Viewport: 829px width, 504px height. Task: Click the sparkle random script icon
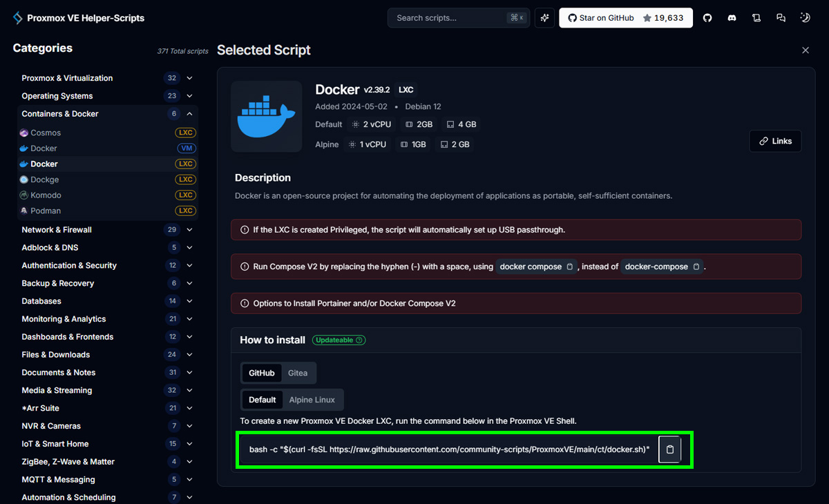[544, 18]
